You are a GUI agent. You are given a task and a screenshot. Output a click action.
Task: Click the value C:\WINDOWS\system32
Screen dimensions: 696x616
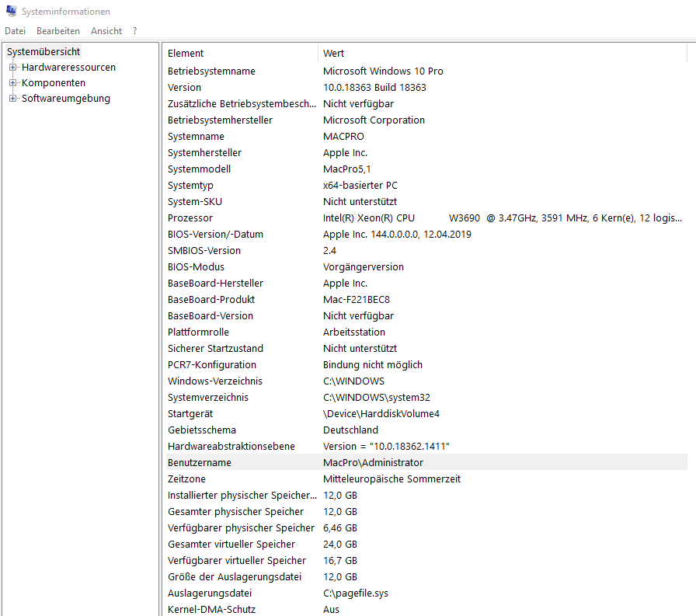point(377,398)
